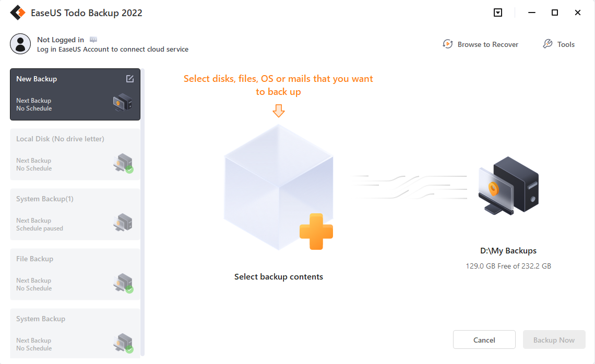This screenshot has height=364, width=595.
Task: Open Local Disk (No drive letter) backup
Action: [75, 154]
